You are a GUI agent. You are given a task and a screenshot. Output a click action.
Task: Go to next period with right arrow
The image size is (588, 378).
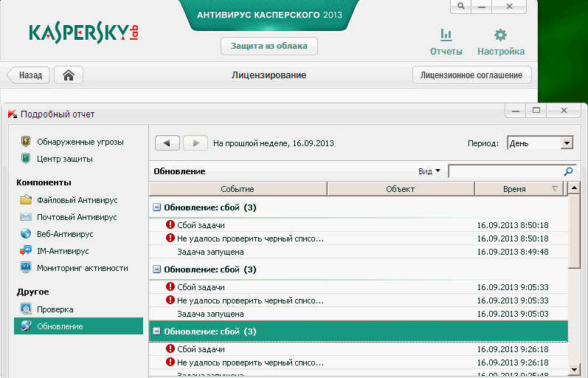pyautogui.click(x=196, y=143)
